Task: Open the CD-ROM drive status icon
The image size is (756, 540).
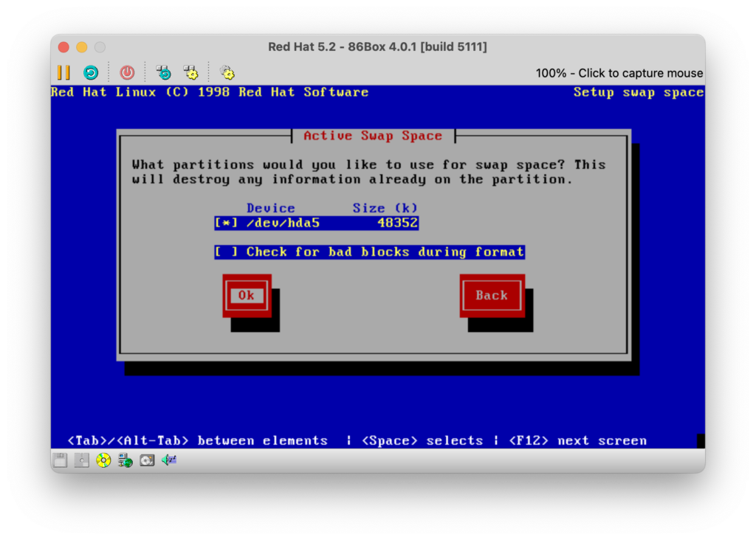Action: [103, 460]
